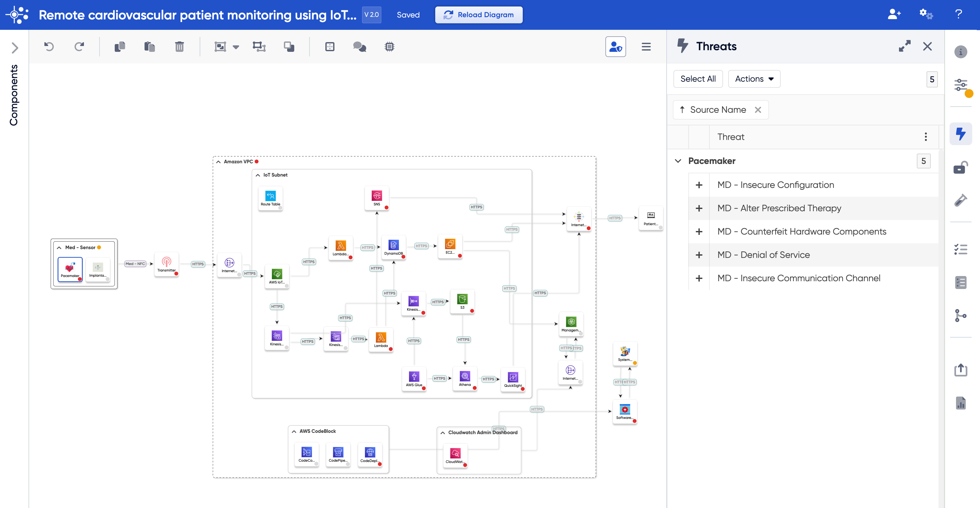
Task: Open settings gears icon
Action: click(x=926, y=15)
